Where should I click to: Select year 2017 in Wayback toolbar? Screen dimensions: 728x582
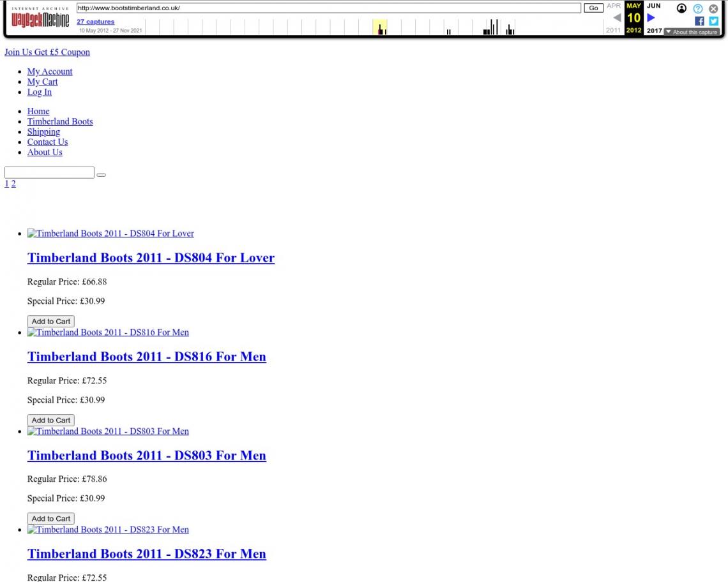pyautogui.click(x=654, y=31)
